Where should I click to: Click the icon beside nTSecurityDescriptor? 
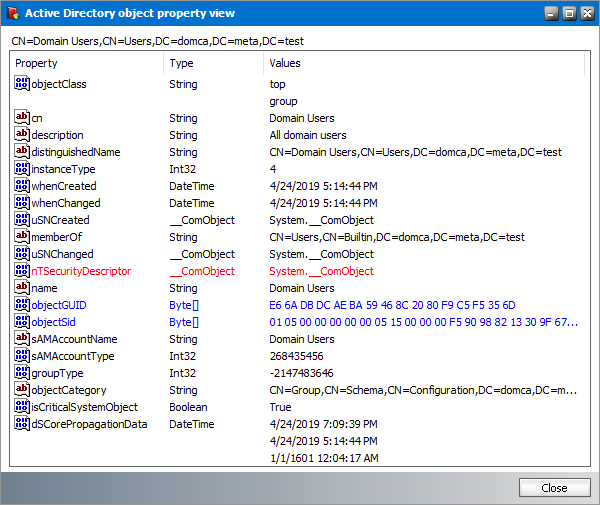(x=22, y=270)
